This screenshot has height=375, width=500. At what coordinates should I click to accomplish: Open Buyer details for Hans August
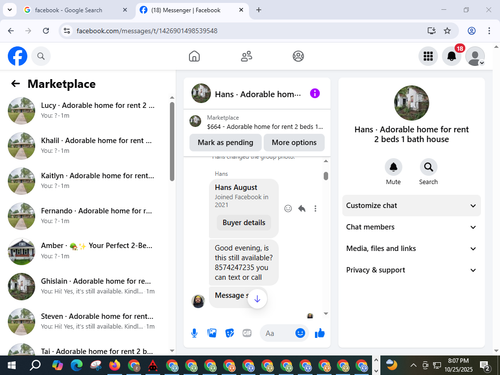click(244, 222)
